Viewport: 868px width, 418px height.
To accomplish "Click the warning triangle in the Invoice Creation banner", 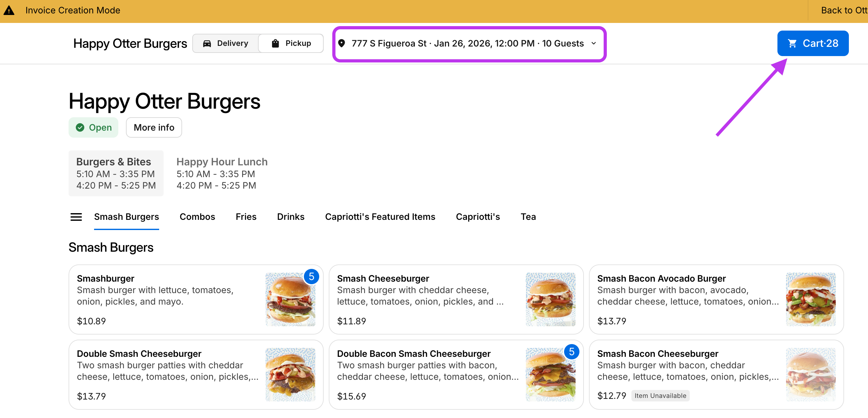I will [9, 10].
